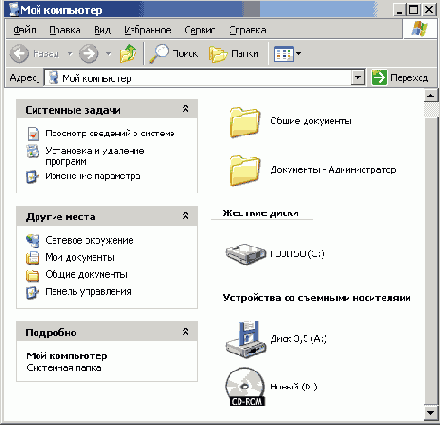Collapse the Подробно panel
This screenshot has width=440, height=425.
(186, 331)
